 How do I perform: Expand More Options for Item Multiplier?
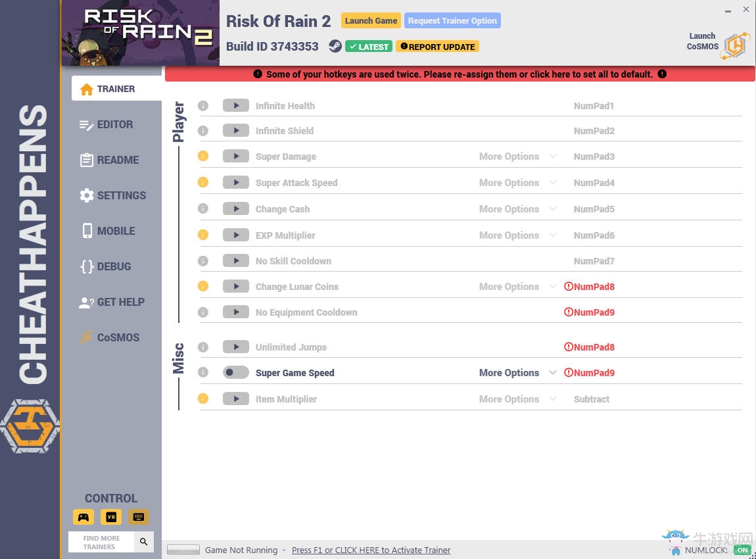click(x=518, y=399)
